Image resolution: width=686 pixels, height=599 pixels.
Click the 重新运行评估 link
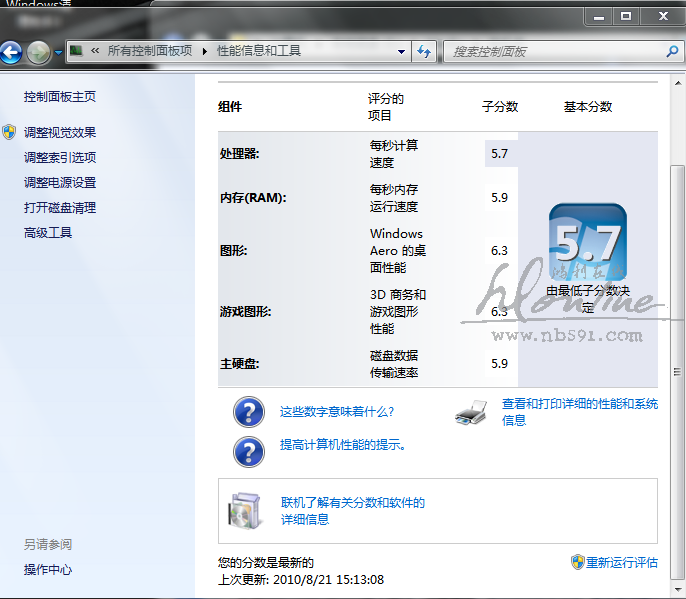point(621,562)
